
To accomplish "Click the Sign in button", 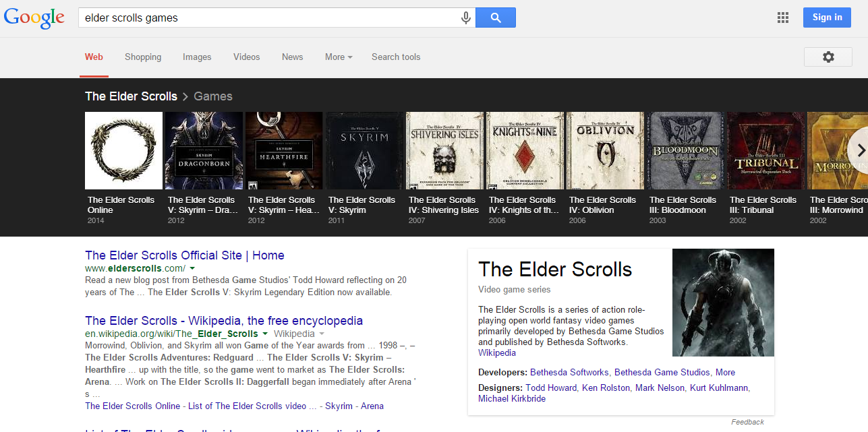I will point(826,18).
